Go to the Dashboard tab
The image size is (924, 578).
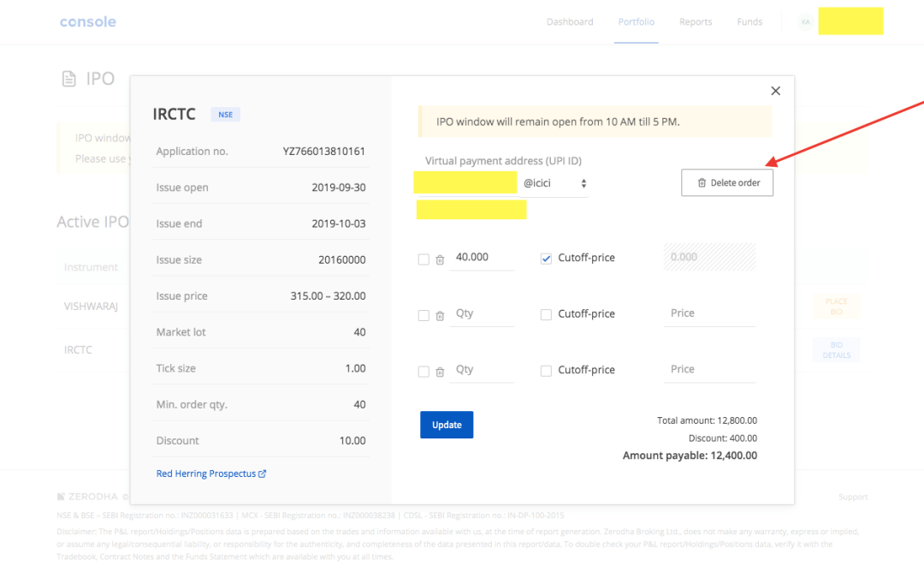(570, 21)
